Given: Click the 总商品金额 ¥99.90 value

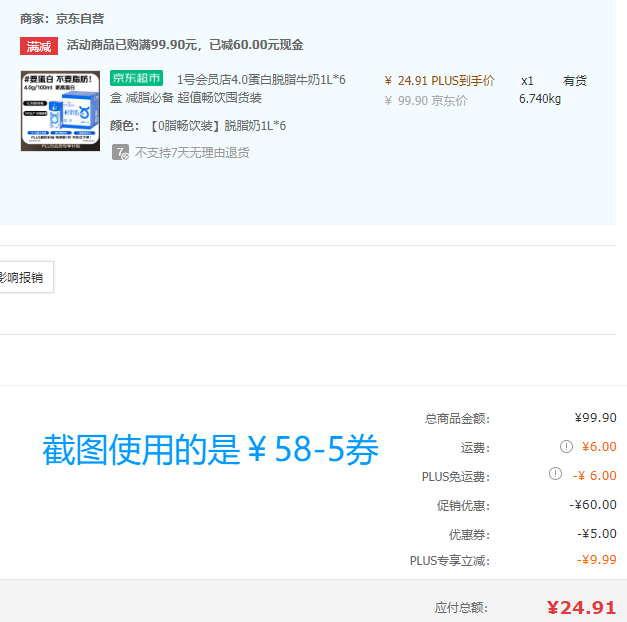Looking at the screenshot, I should [595, 418].
